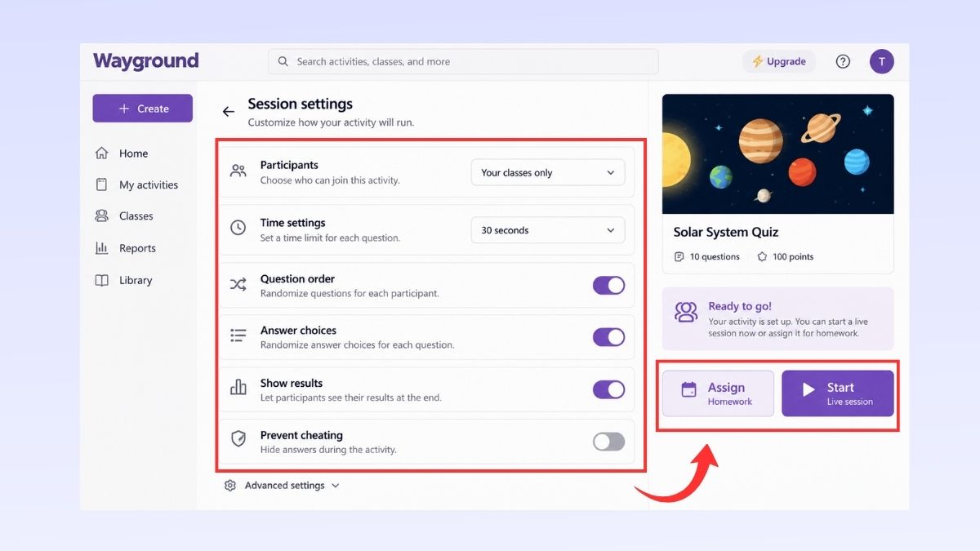Click the Participants people icon
This screenshot has width=980, height=551.
238,171
